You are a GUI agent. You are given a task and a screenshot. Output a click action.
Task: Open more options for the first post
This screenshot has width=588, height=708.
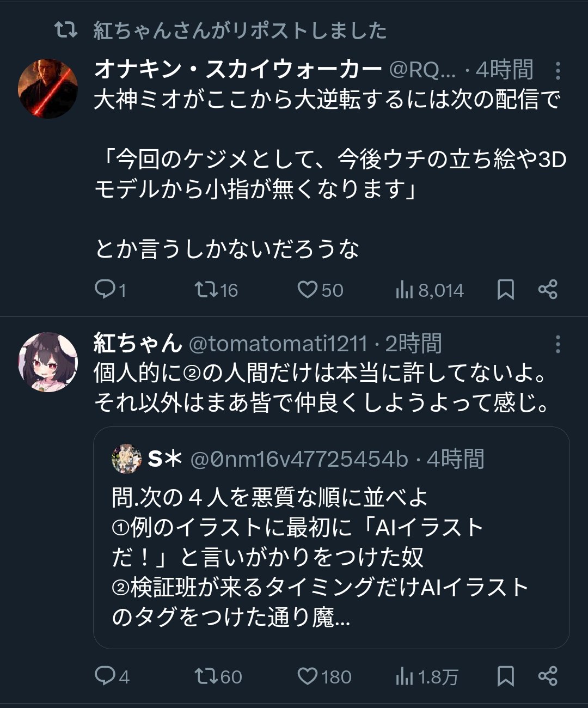[558, 71]
